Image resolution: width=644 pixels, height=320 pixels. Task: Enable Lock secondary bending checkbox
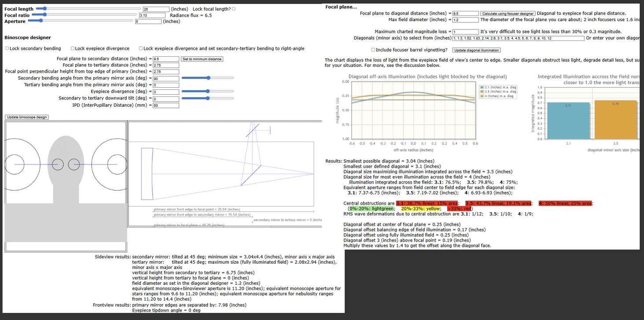[7, 48]
